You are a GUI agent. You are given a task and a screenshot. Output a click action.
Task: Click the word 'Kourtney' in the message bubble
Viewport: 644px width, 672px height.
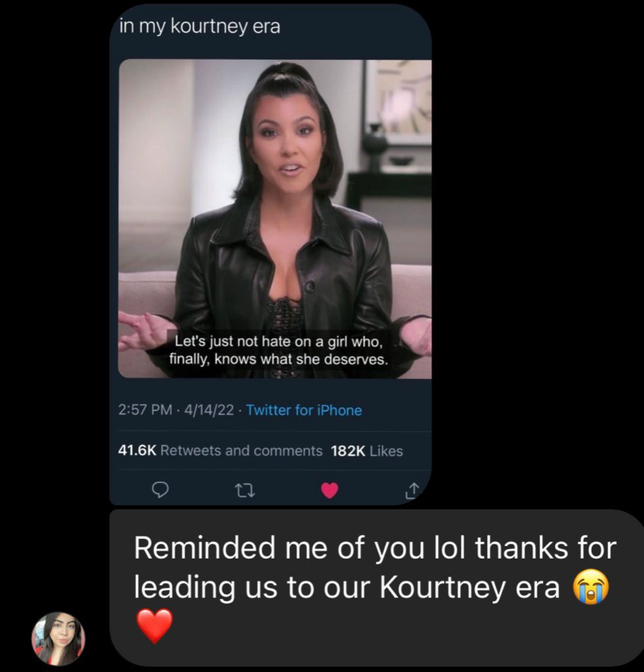(443, 587)
